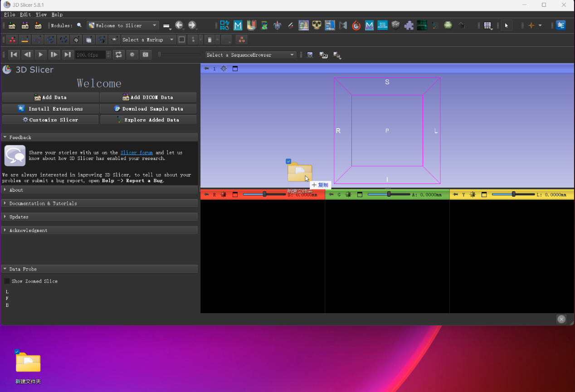The image size is (575, 392).
Task: Toggle the markup square checkbox button
Action: [182, 40]
